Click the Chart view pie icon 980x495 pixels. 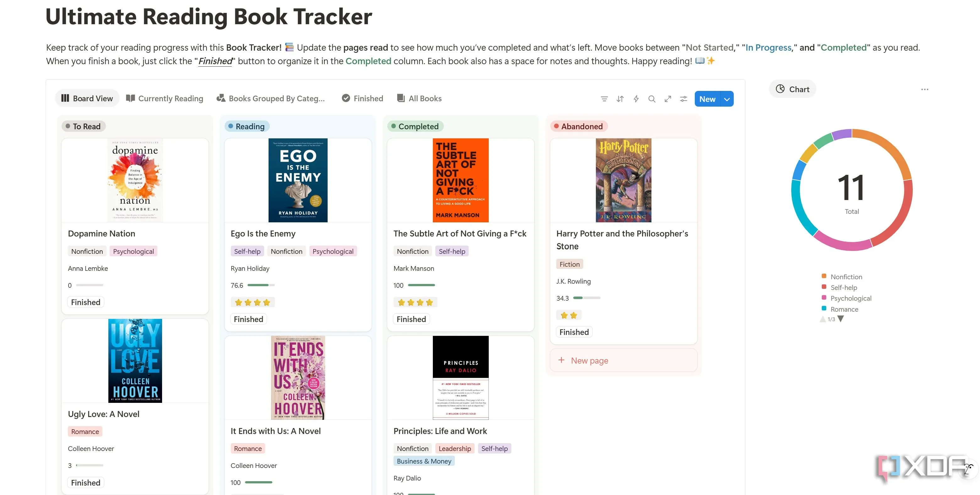tap(780, 89)
